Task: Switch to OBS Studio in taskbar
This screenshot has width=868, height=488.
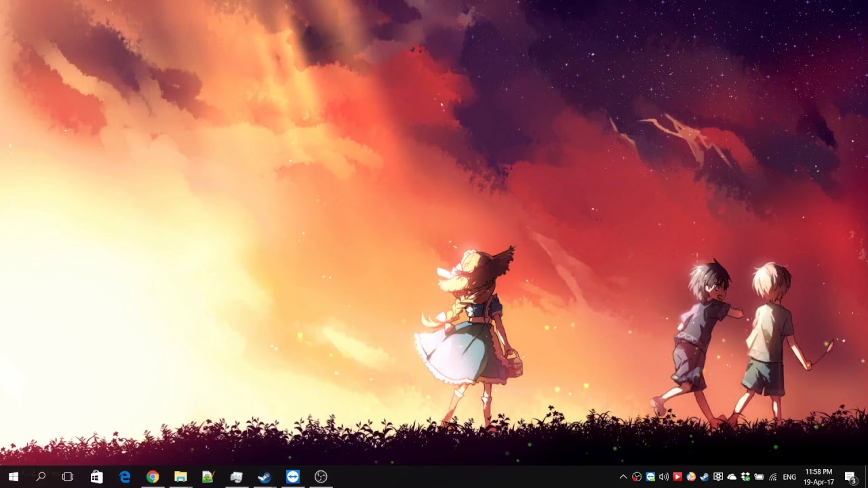Action: coord(321,477)
